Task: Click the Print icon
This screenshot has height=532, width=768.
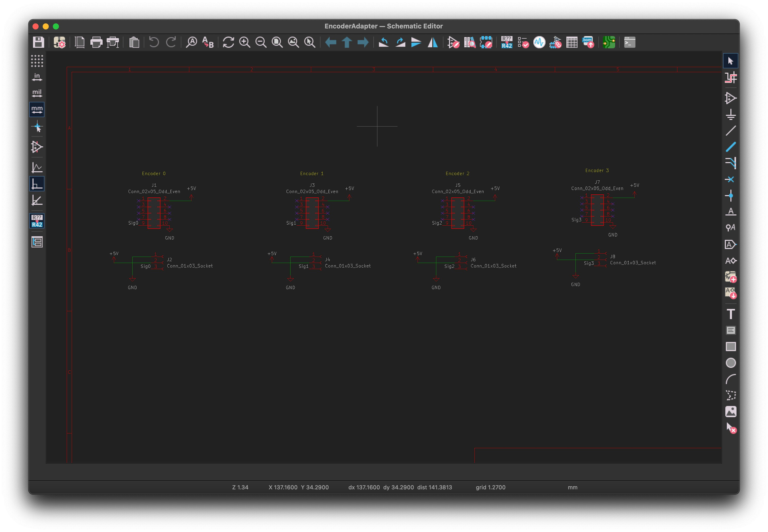Action: tap(96, 42)
